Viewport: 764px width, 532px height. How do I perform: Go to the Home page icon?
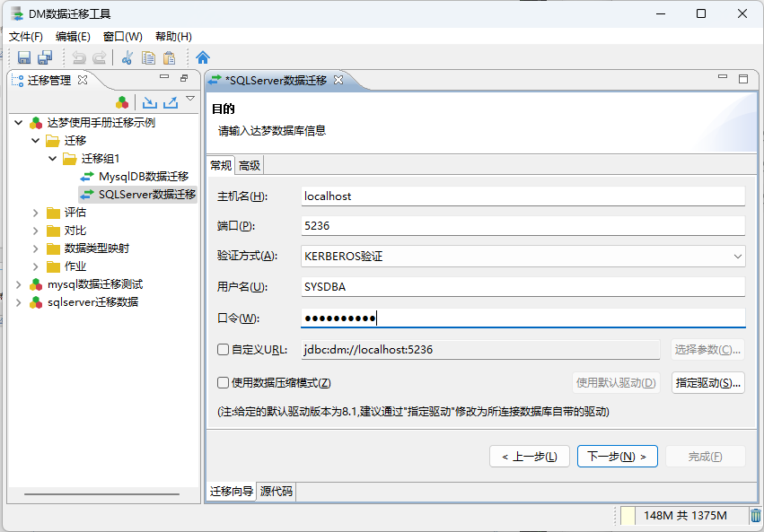[x=203, y=57]
